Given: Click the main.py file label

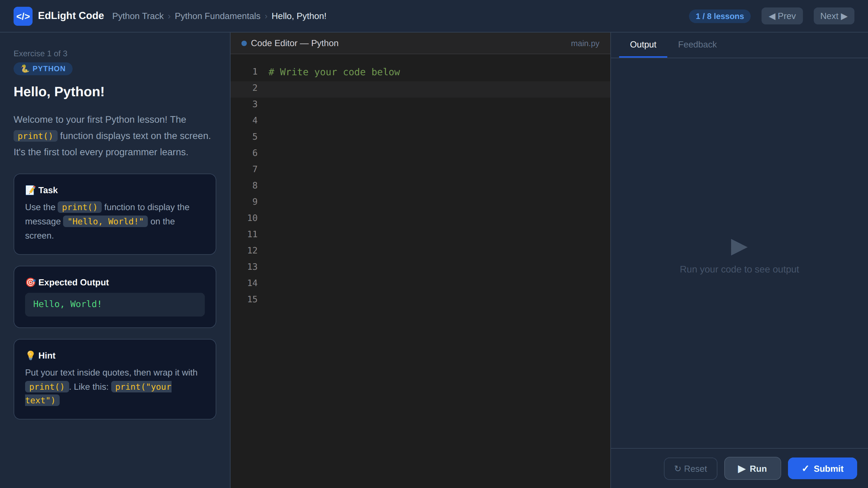Looking at the screenshot, I should point(585,43).
